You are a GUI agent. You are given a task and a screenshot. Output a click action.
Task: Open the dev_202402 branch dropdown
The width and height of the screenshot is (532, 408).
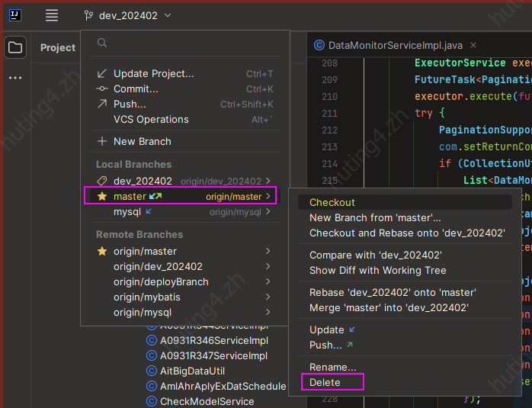click(x=128, y=15)
